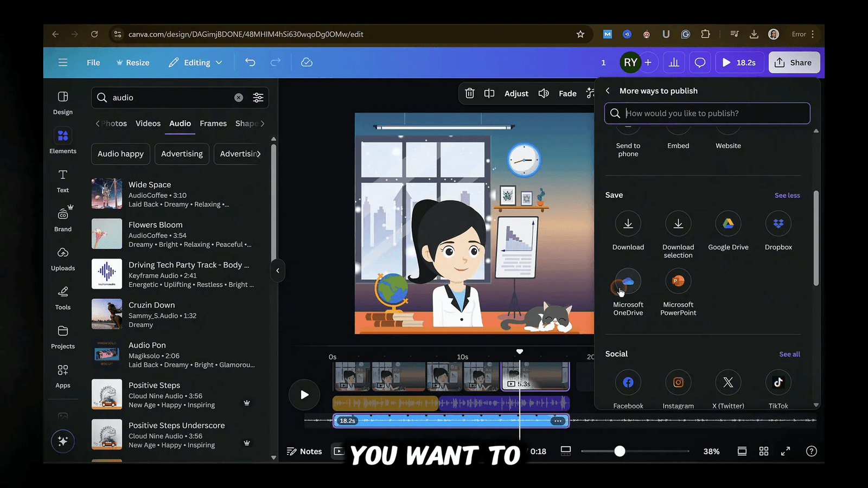Viewport: 868px width, 488px height.
Task: Adjust the zoom slider near 38%
Action: tap(620, 451)
